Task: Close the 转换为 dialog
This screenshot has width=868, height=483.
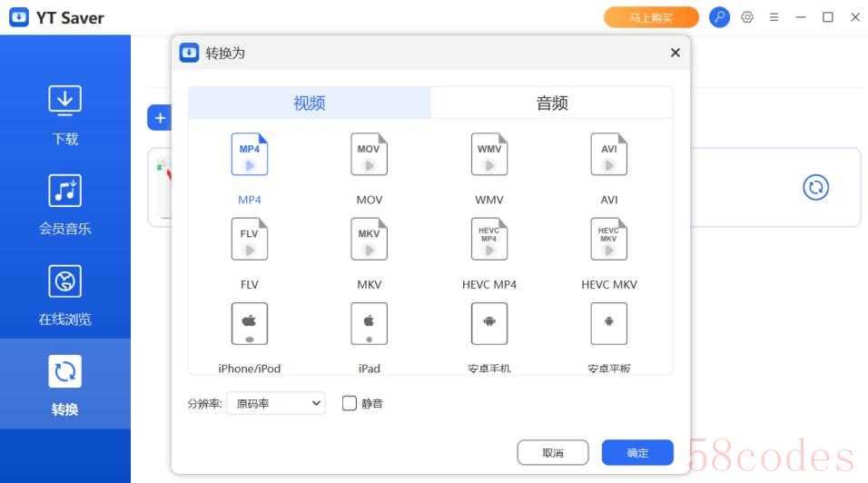Action: click(x=675, y=53)
